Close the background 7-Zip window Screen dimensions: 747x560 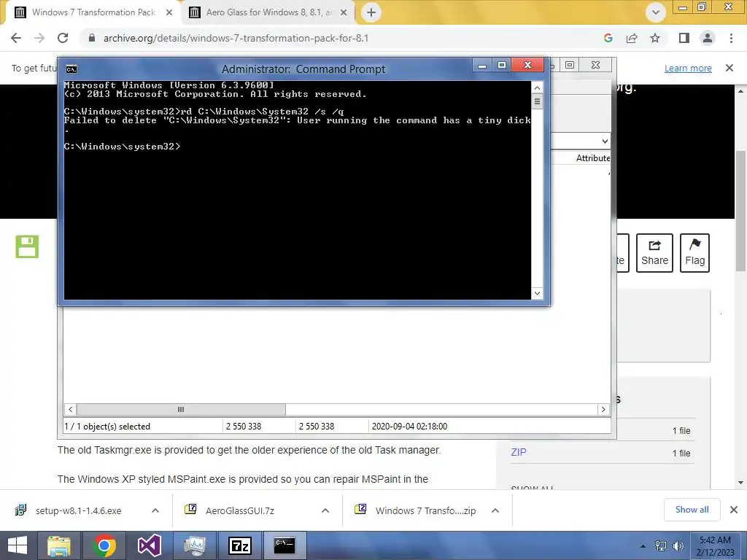pos(595,65)
